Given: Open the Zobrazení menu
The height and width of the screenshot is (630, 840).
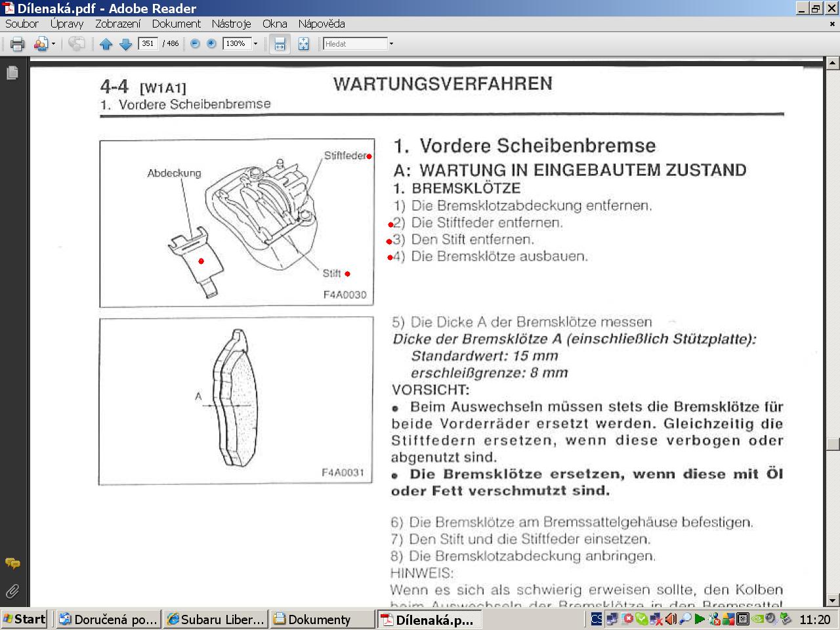Looking at the screenshot, I should click(118, 24).
